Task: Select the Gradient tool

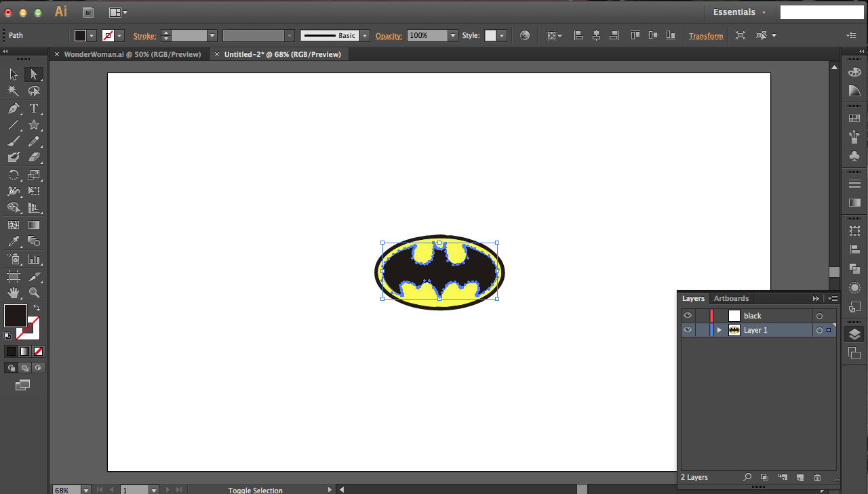Action: (34, 225)
